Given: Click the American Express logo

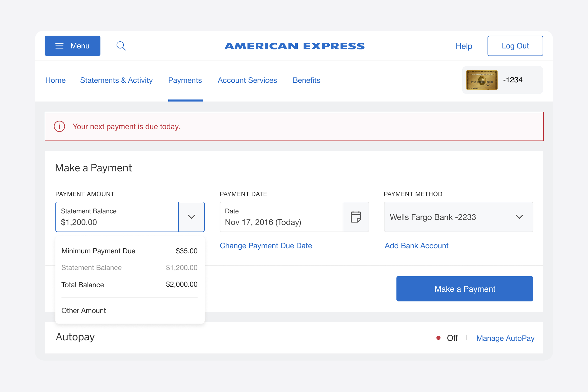Looking at the screenshot, I should pyautogui.click(x=294, y=46).
